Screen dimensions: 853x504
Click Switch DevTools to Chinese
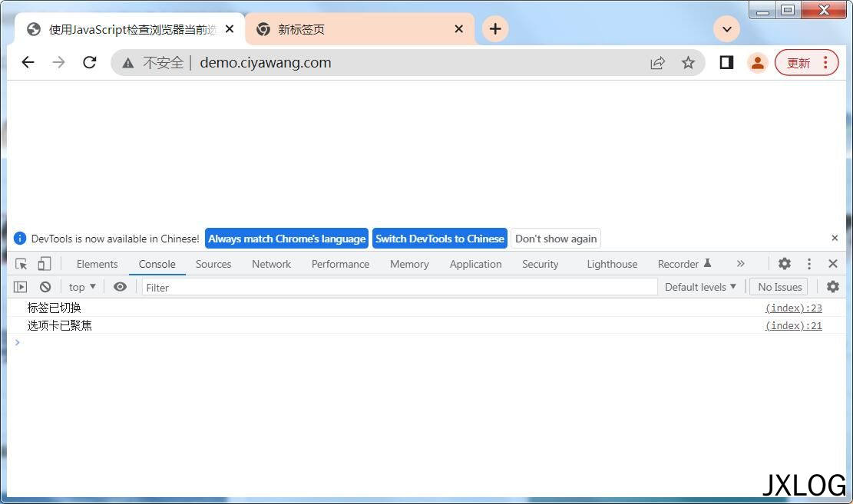point(440,239)
